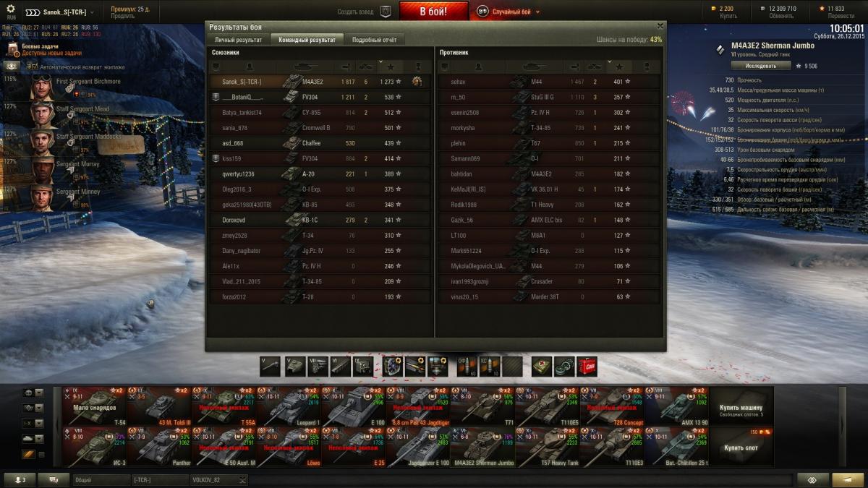868x488 pixels.
Task: Select ally row Dorokovd
Action: tap(320, 220)
